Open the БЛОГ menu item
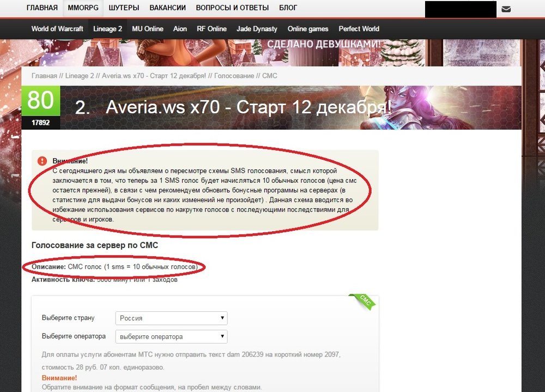Image resolution: width=545 pixels, height=392 pixels. click(x=288, y=8)
